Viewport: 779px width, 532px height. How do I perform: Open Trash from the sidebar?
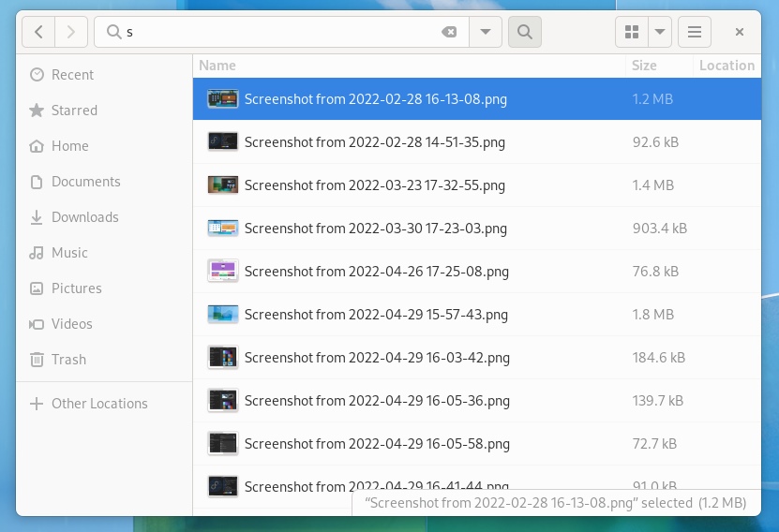click(x=68, y=360)
